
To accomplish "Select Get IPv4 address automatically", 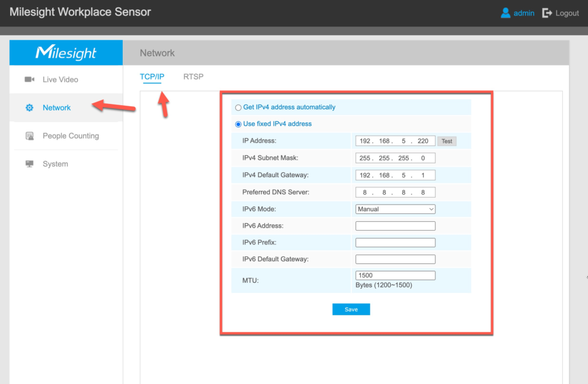I will pyautogui.click(x=238, y=107).
